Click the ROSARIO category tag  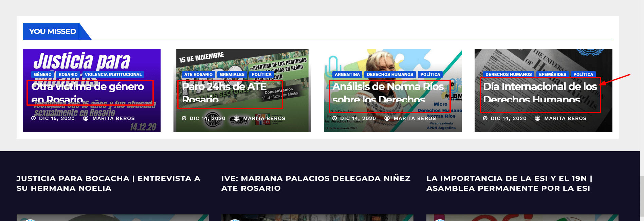68,75
